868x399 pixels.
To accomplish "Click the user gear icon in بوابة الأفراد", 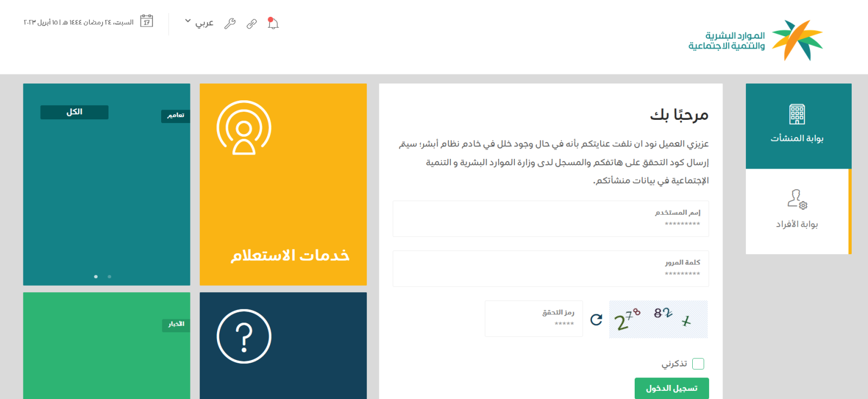I will [x=797, y=199].
